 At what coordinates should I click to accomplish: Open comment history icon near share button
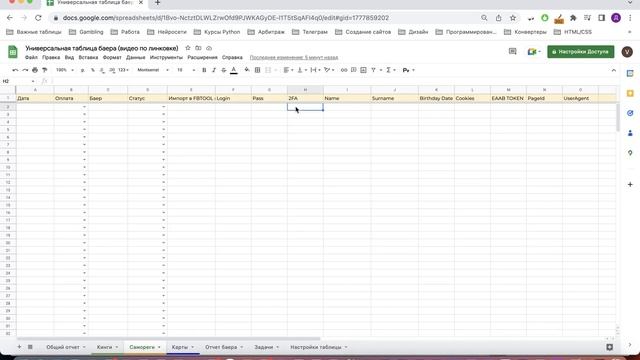[x=513, y=51]
